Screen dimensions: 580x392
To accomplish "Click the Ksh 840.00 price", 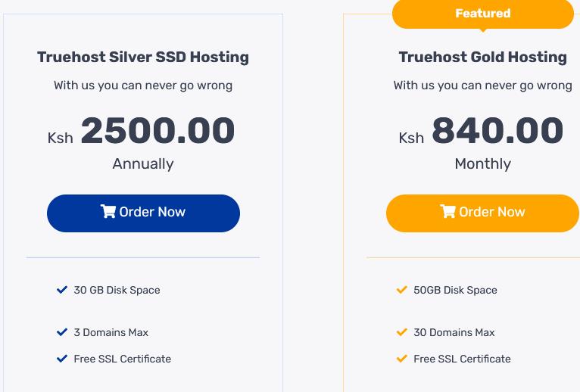I will click(481, 131).
